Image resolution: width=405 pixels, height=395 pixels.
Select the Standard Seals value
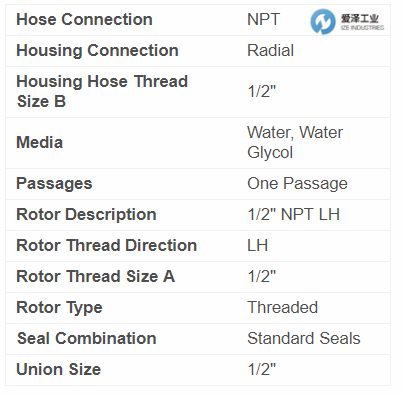[x=304, y=338]
